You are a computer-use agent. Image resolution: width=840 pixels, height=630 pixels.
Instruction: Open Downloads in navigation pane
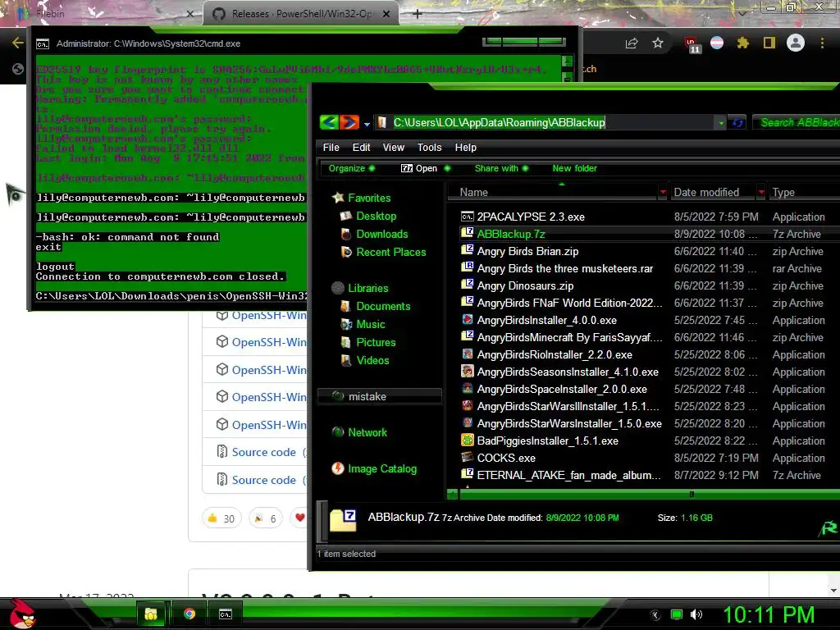click(x=374, y=234)
